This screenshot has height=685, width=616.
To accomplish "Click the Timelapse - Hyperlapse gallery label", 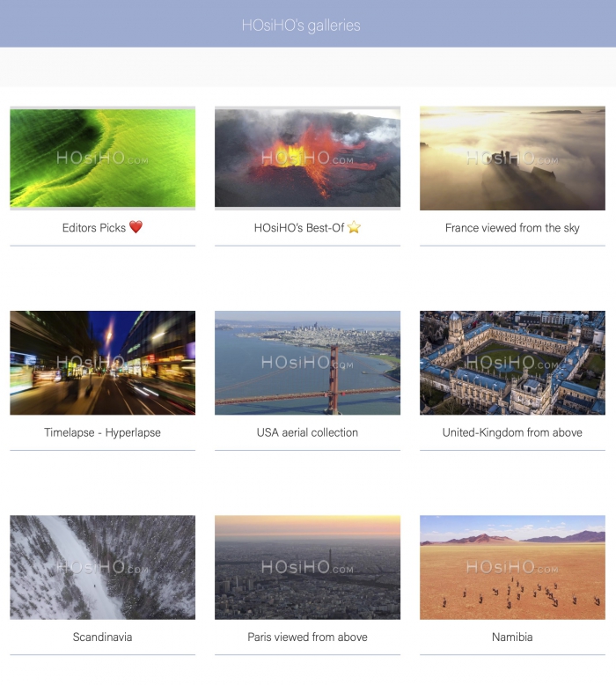I will pos(103,432).
